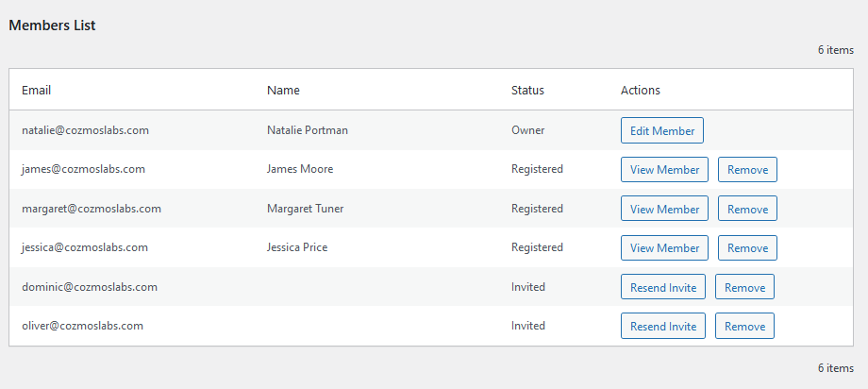The height and width of the screenshot is (389, 868).
Task: Open View Member for Margaret Tuner
Action: click(x=664, y=209)
